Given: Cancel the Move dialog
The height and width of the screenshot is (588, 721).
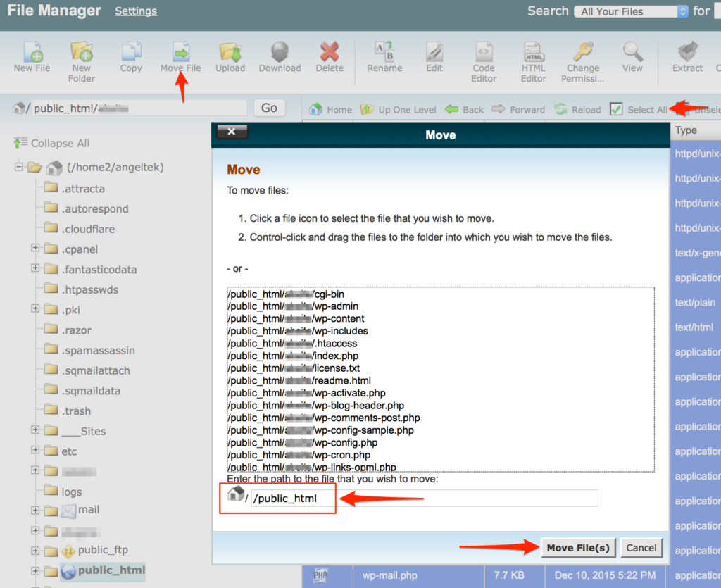Looking at the screenshot, I should pyautogui.click(x=641, y=547).
